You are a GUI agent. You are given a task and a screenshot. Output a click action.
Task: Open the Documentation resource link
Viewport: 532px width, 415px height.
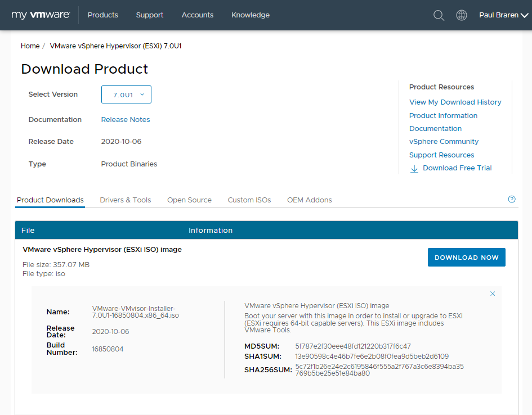pos(435,128)
